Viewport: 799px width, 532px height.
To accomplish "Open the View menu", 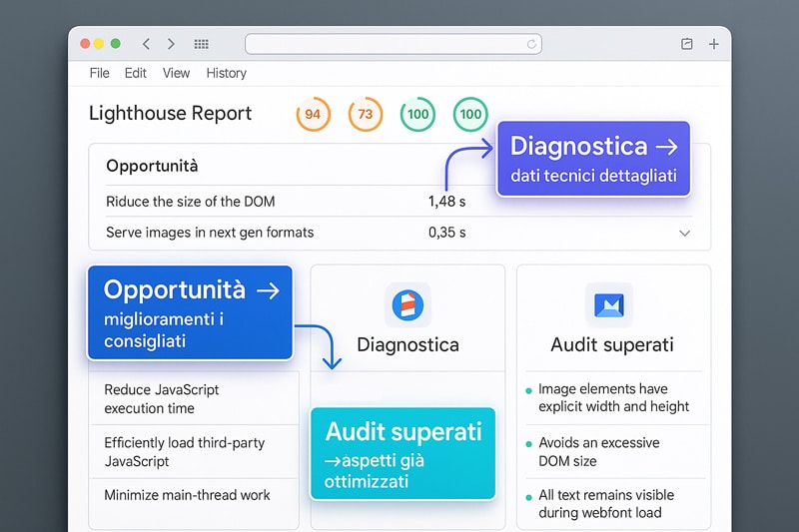I will point(177,73).
